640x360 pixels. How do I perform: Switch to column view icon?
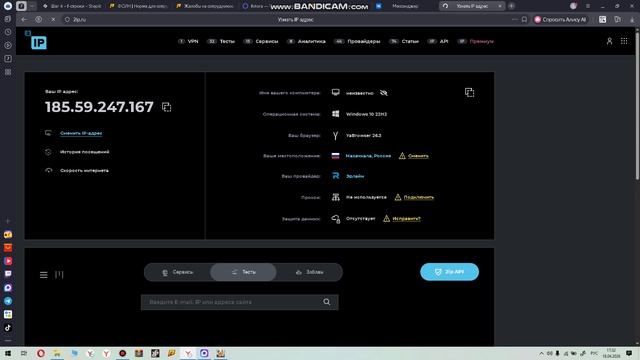pyautogui.click(x=59, y=274)
